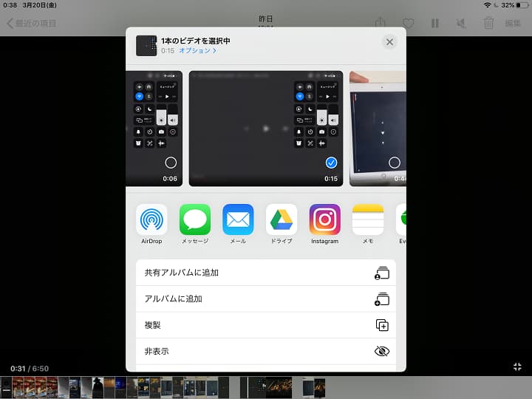Image resolution: width=532 pixels, height=399 pixels.
Task: Open the 0:06 video thumbnail
Action: (154, 129)
